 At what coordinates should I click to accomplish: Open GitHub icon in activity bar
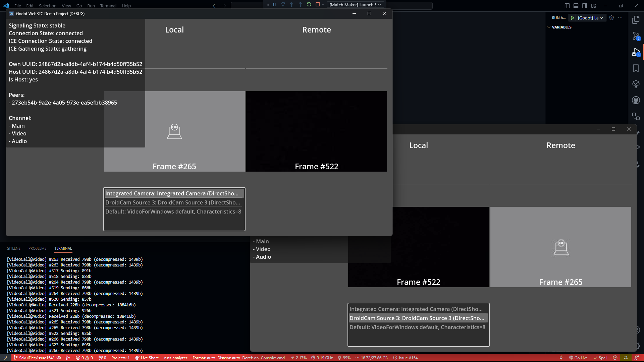click(x=636, y=100)
